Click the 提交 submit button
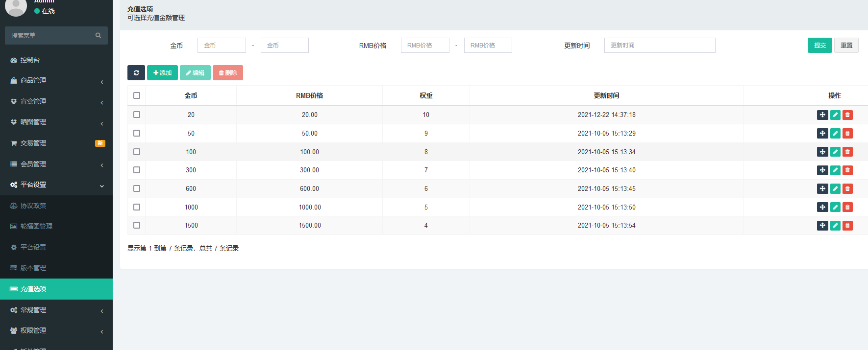 [x=819, y=45]
